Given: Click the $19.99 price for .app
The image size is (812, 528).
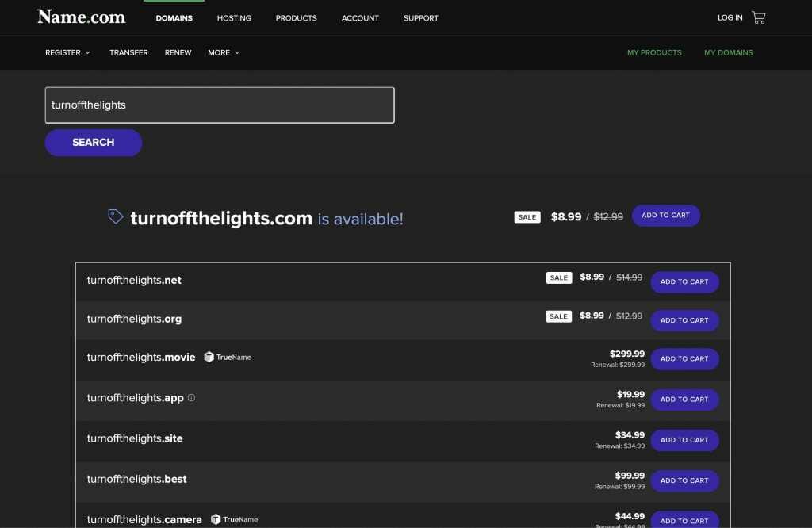Looking at the screenshot, I should [630, 395].
